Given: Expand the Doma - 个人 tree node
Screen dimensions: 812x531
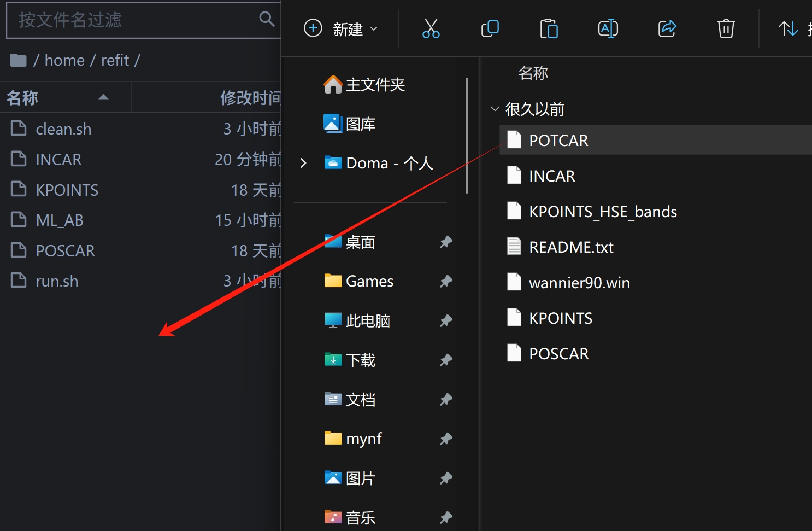Looking at the screenshot, I should 303,163.
